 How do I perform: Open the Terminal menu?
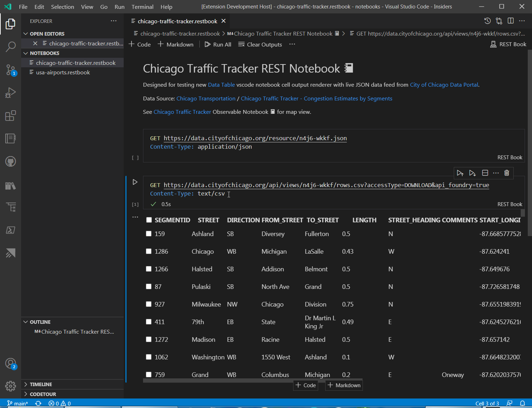(142, 7)
